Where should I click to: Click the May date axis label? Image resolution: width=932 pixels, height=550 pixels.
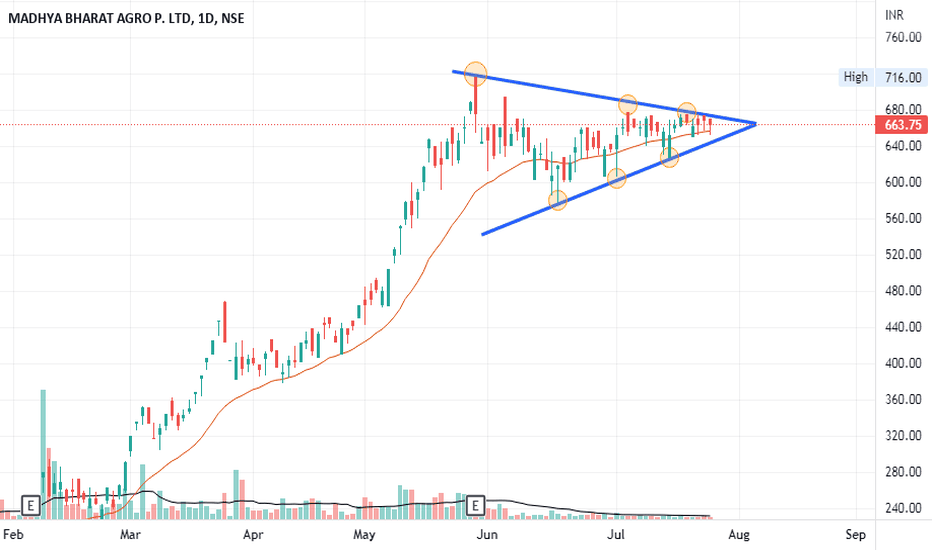pyautogui.click(x=364, y=535)
